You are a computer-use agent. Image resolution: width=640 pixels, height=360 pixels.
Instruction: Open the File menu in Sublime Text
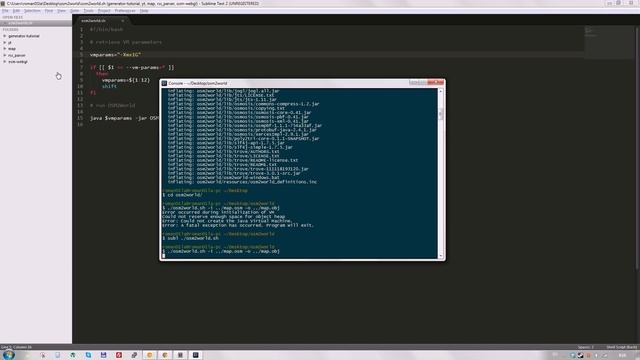[5, 11]
